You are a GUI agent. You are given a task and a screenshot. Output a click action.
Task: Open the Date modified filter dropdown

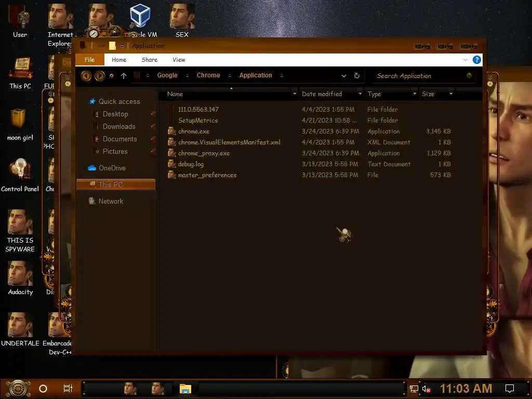[360, 94]
